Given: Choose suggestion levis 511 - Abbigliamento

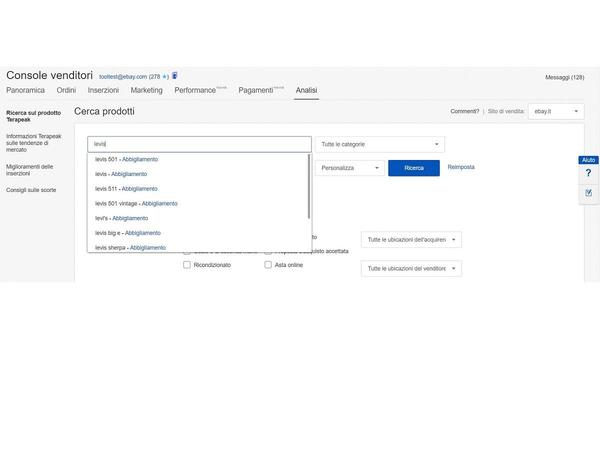Looking at the screenshot, I should (x=126, y=189).
